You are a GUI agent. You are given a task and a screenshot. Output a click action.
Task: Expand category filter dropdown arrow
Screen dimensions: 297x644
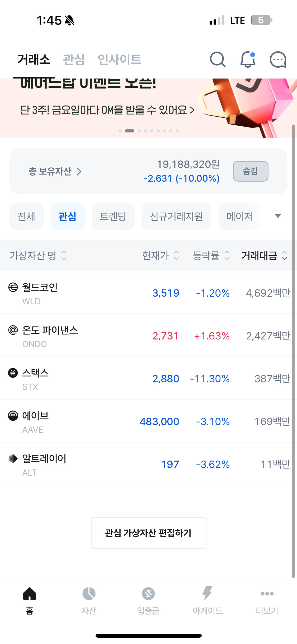pos(278,216)
